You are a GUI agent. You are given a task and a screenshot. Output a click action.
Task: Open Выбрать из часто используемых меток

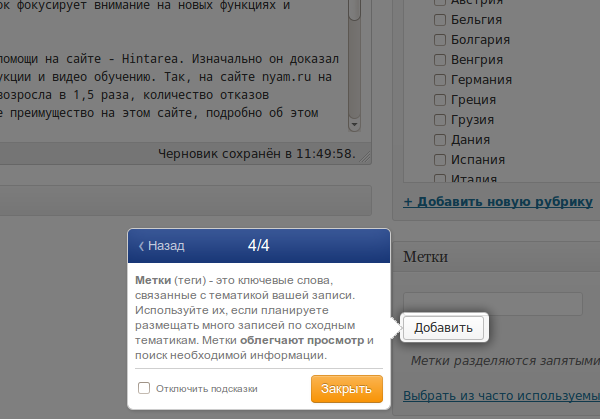coord(502,395)
